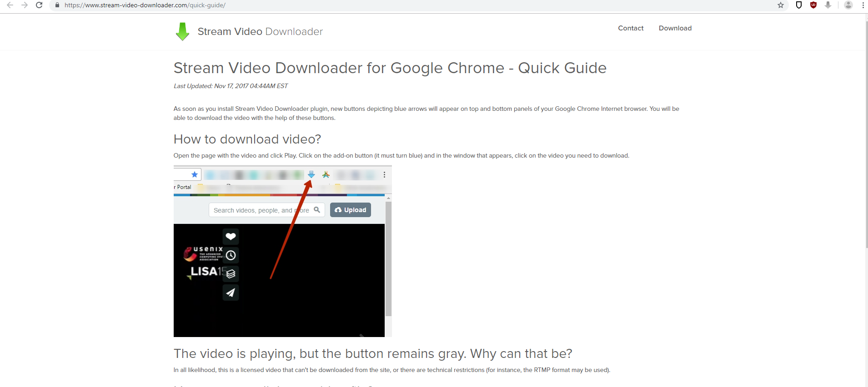The height and width of the screenshot is (387, 868).
Task: Open the shield extension icon
Action: [799, 5]
